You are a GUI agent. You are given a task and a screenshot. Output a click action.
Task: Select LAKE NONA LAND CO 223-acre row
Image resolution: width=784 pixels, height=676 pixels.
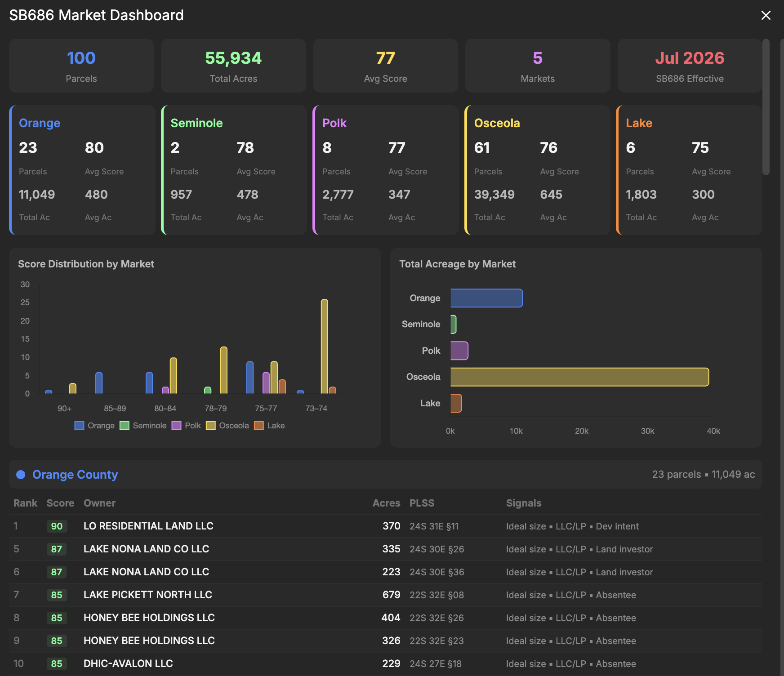pos(386,572)
